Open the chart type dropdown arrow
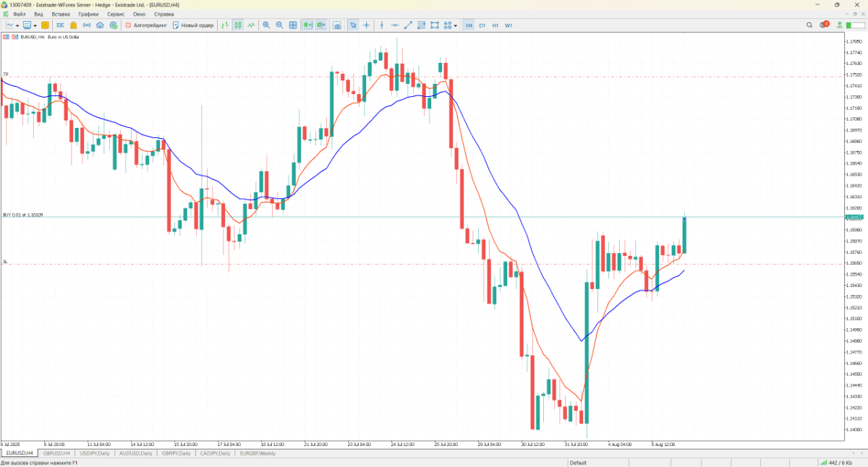Viewport: 868px width, 467px height. tap(17, 25)
